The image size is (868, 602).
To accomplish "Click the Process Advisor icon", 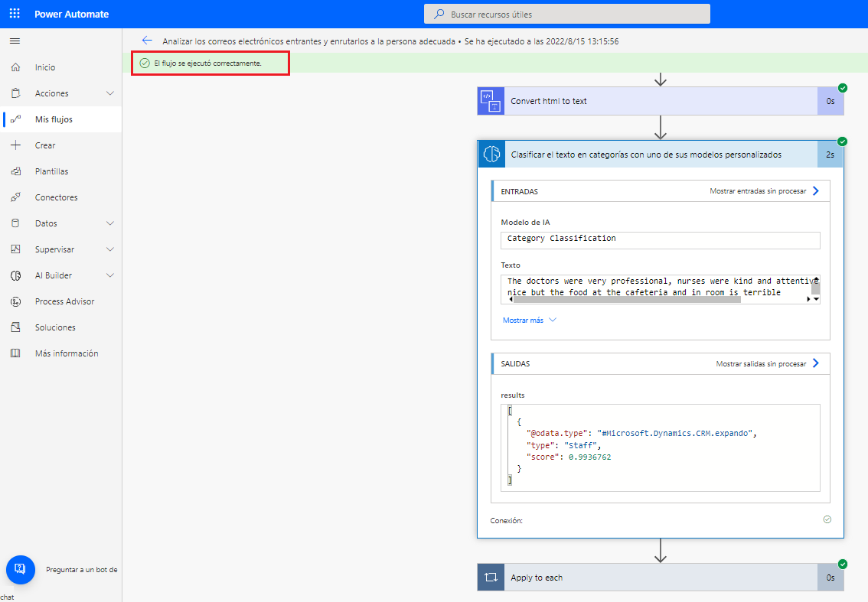I will pos(15,301).
